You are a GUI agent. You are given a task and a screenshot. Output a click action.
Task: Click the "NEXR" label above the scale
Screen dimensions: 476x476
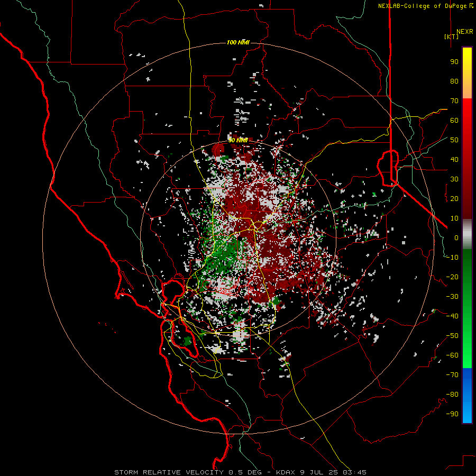pyautogui.click(x=465, y=32)
